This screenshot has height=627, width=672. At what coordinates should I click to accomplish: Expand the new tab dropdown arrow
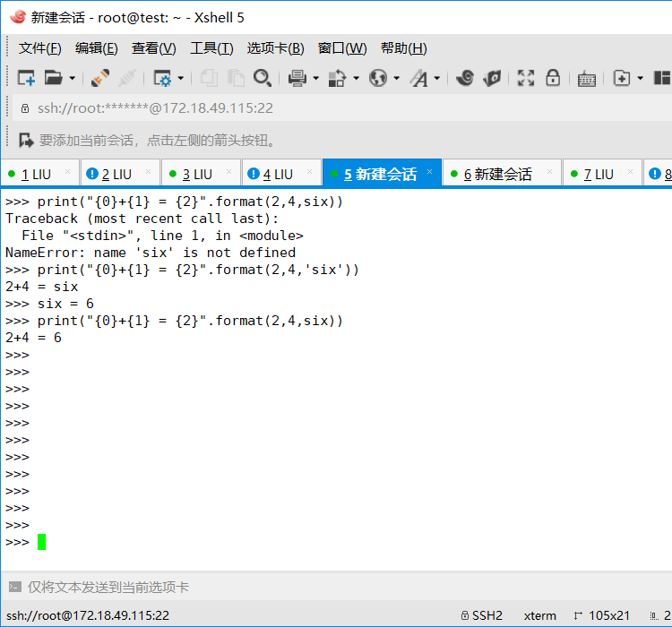(641, 79)
